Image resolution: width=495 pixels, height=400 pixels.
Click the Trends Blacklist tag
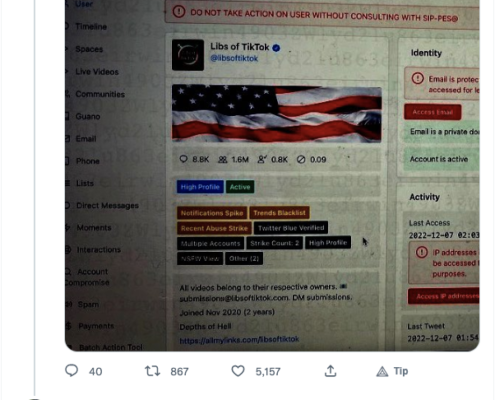point(279,213)
